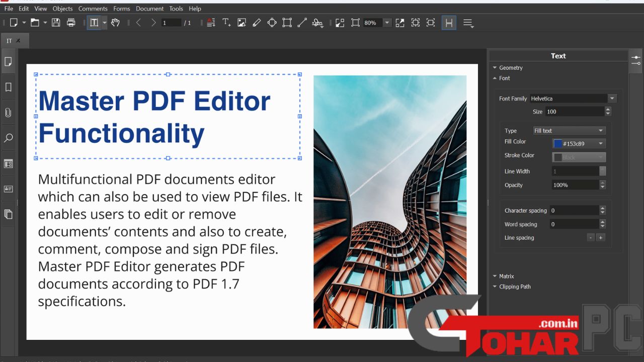The width and height of the screenshot is (644, 362).
Task: Click the Open file folder icon
Action: click(35, 23)
